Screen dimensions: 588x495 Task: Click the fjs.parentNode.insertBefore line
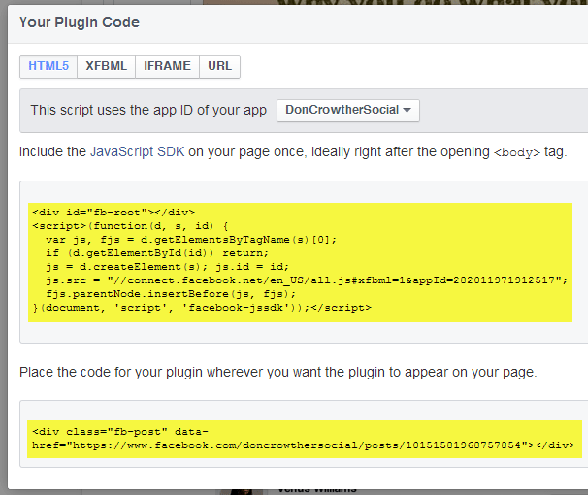(x=171, y=294)
